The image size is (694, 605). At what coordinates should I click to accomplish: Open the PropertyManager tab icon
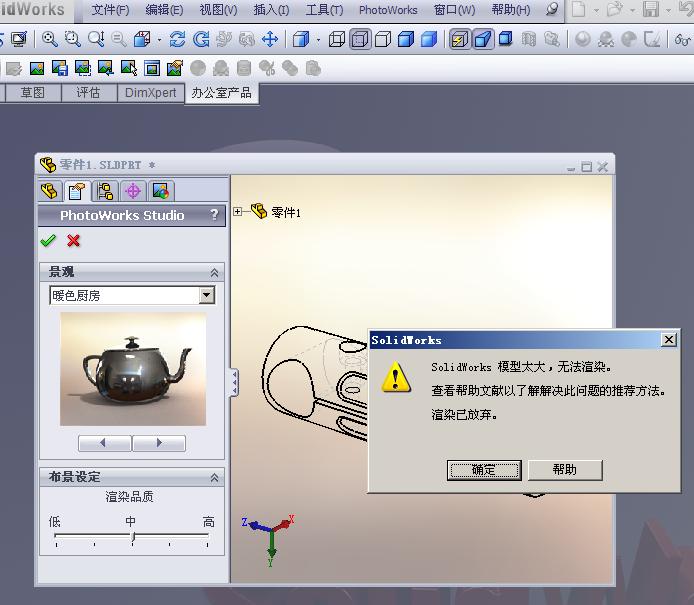pos(77,191)
